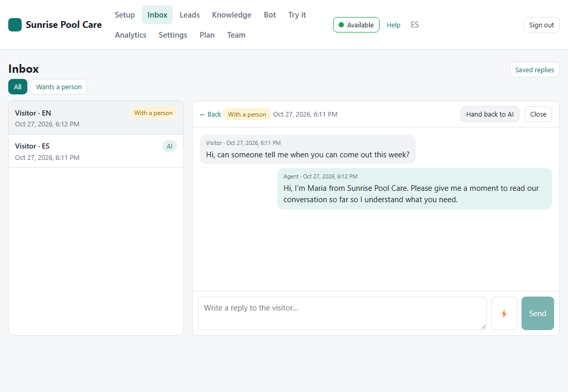Open the Setup tab
Image resolution: width=568 pixels, height=392 pixels.
[x=124, y=15]
